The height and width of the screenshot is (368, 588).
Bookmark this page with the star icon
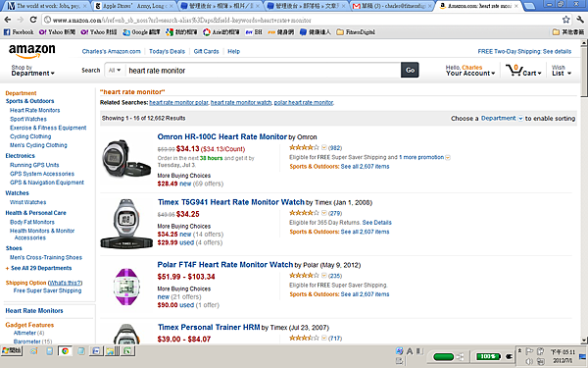(565, 20)
